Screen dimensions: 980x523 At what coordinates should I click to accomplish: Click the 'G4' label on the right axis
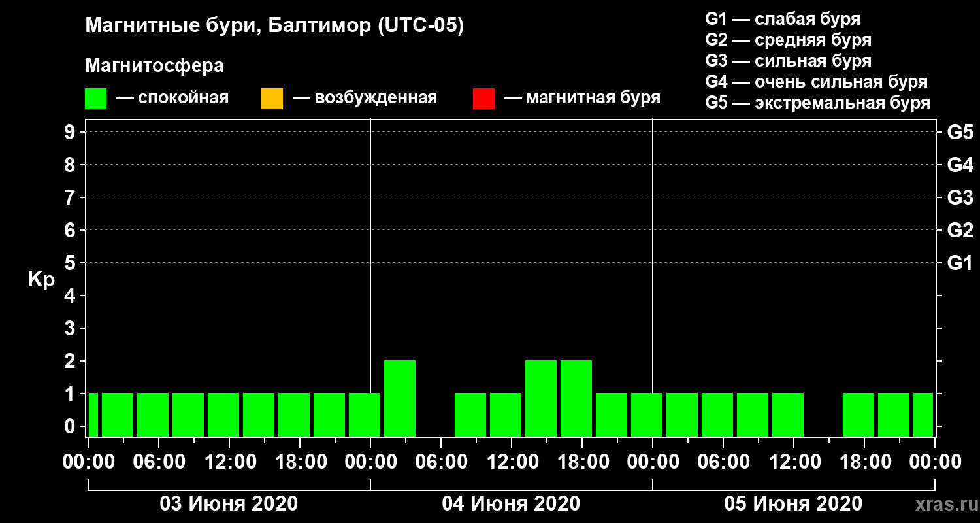pos(960,165)
